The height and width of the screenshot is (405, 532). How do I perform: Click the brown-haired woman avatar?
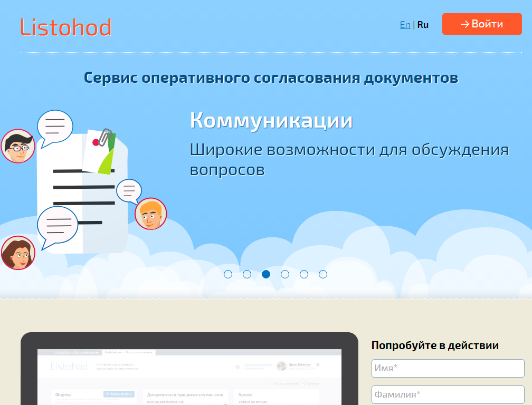pos(18,253)
